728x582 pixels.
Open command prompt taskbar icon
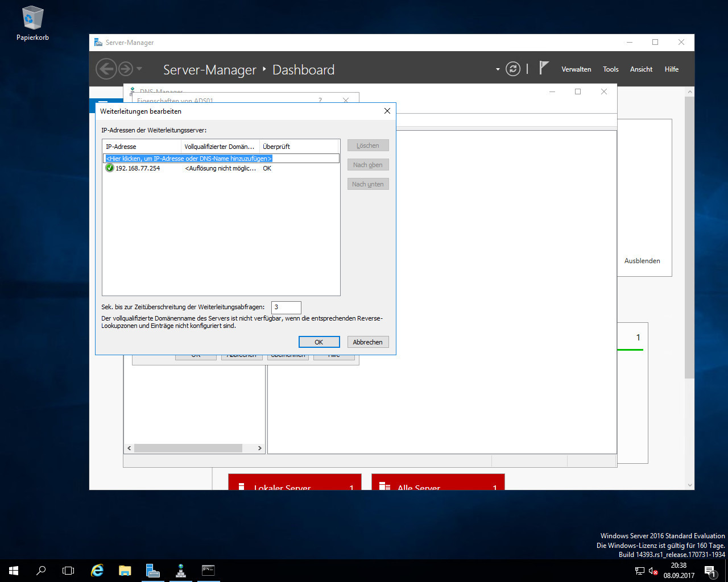[x=208, y=571]
